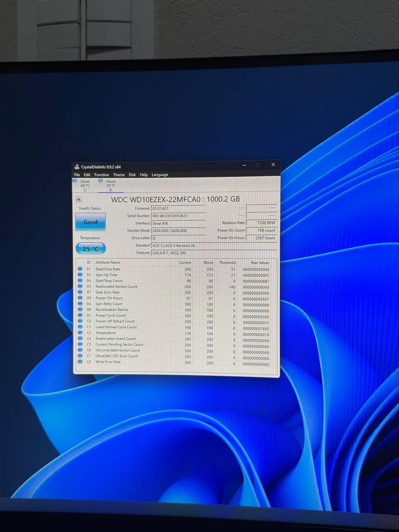Click the Power On Count 768 field
The width and height of the screenshot is (399, 532).
[x=261, y=230]
